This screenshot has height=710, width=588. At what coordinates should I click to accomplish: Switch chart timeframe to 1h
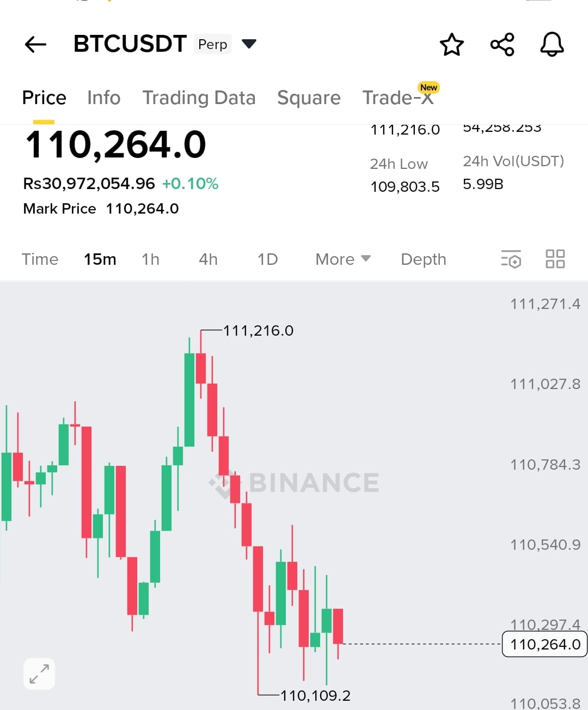pyautogui.click(x=150, y=259)
